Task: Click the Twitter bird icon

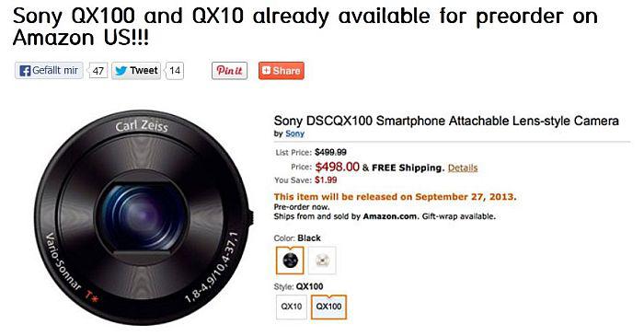Action: tap(121, 71)
